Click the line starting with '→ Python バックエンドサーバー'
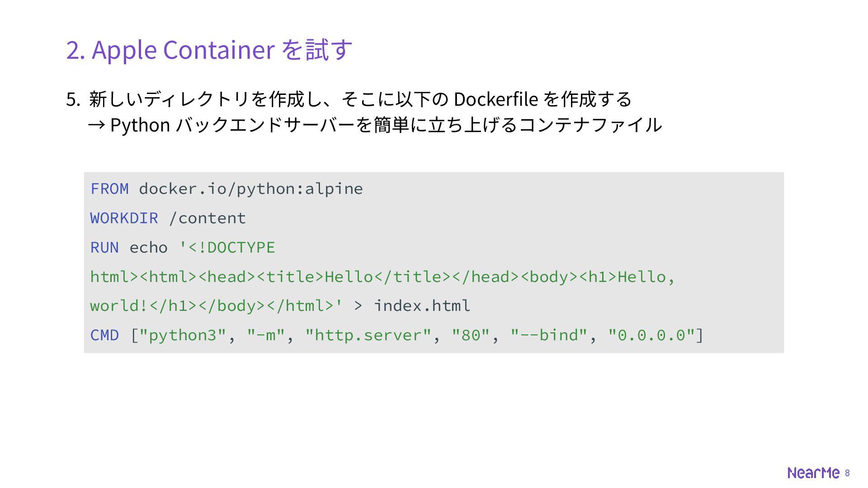The image size is (868, 488). [375, 125]
